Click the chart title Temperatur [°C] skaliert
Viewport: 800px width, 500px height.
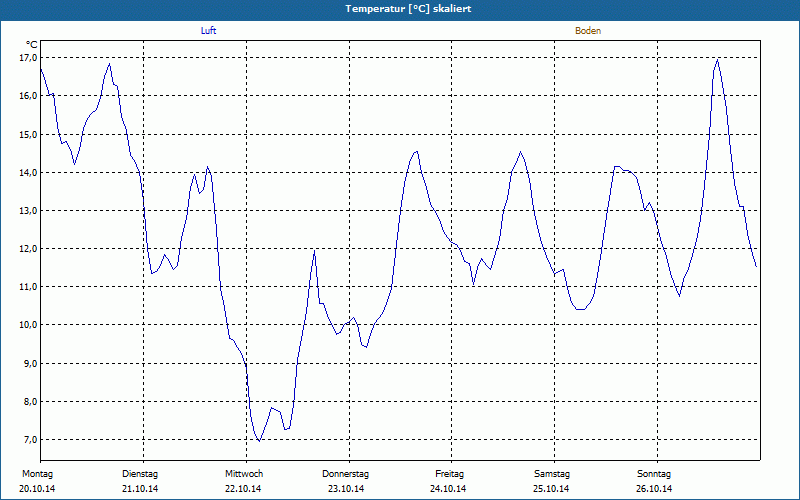[408, 9]
